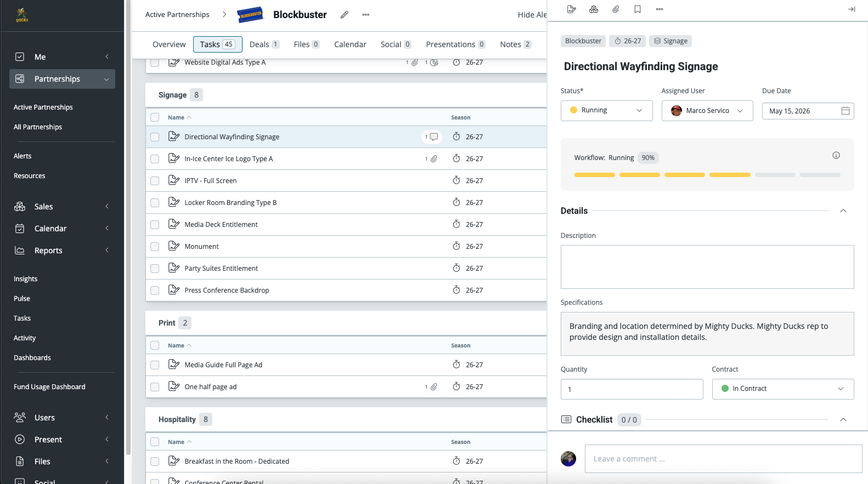This screenshot has width=868, height=484.
Task: Click the Sales icon in sidebar
Action: coord(20,207)
